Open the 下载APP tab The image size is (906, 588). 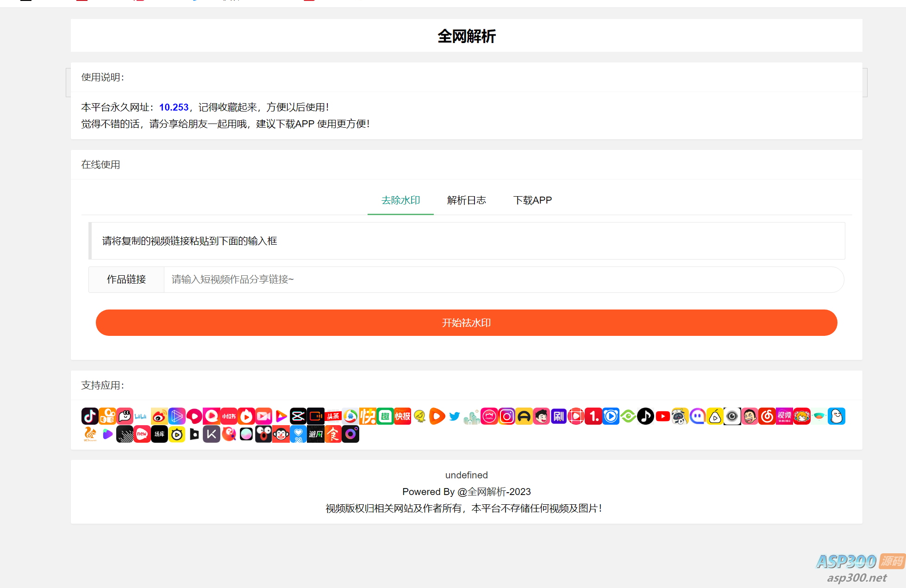pos(532,200)
